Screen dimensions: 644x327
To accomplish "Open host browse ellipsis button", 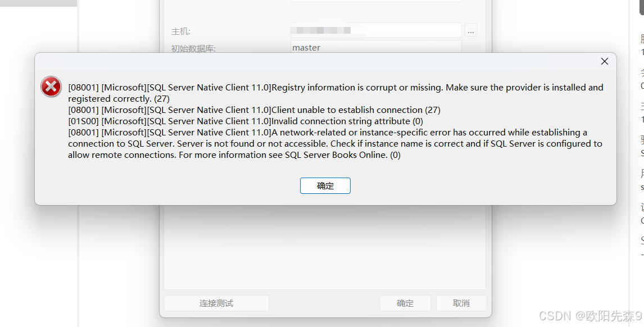I will tap(471, 30).
